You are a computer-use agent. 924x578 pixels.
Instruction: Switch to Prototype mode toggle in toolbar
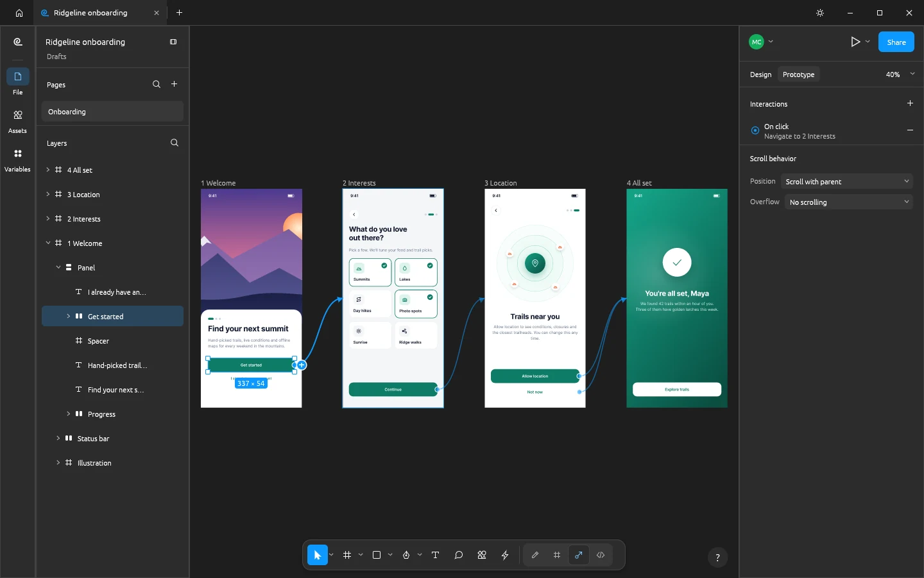point(579,555)
